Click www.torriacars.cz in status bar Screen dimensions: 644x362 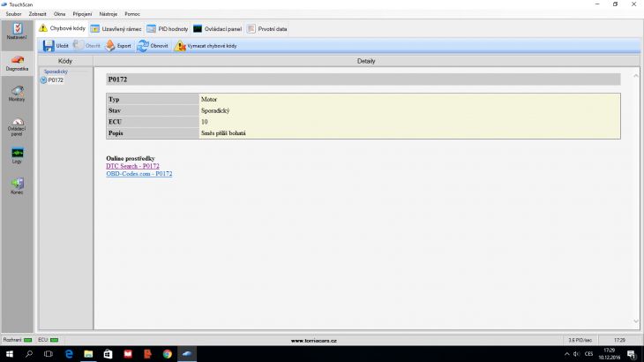[x=314, y=341]
